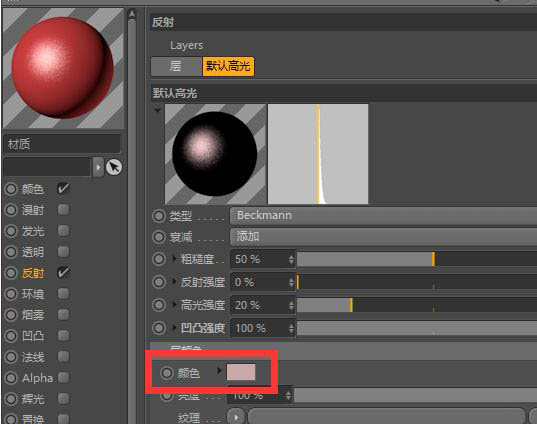Open the pink layer color swatch
This screenshot has width=537, height=424.
(241, 373)
